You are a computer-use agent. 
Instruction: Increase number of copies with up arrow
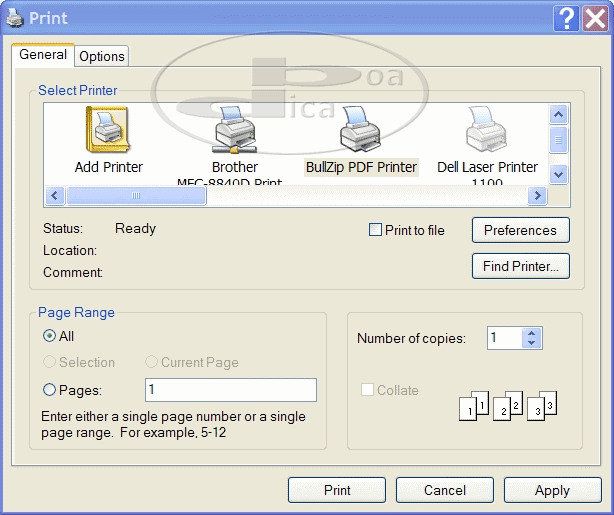(x=532, y=333)
